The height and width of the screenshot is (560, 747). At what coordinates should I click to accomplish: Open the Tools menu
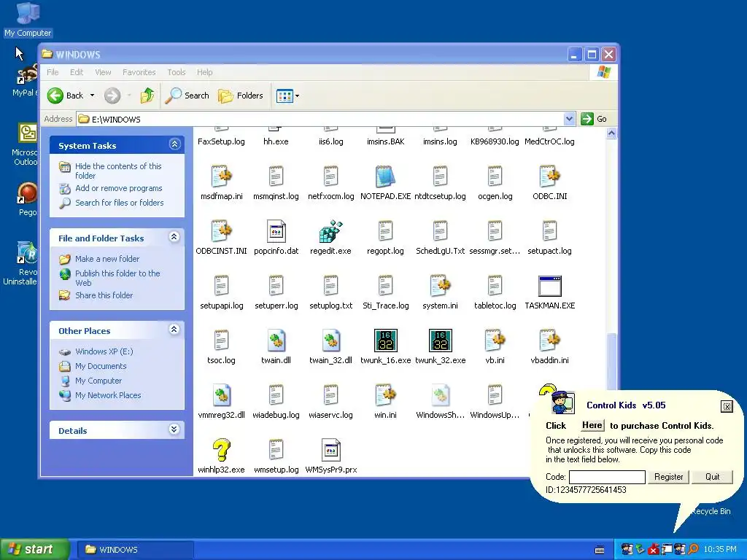(177, 72)
